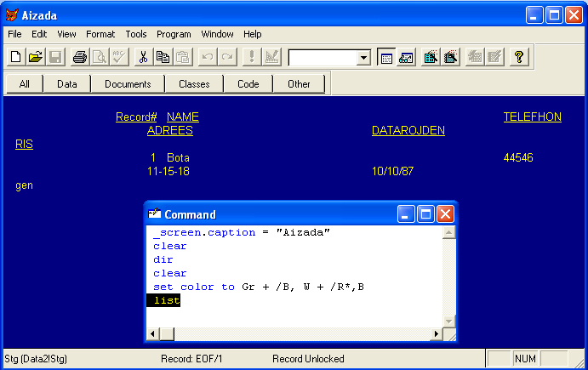Click the ADREES column header
The image size is (588, 370).
tap(170, 130)
